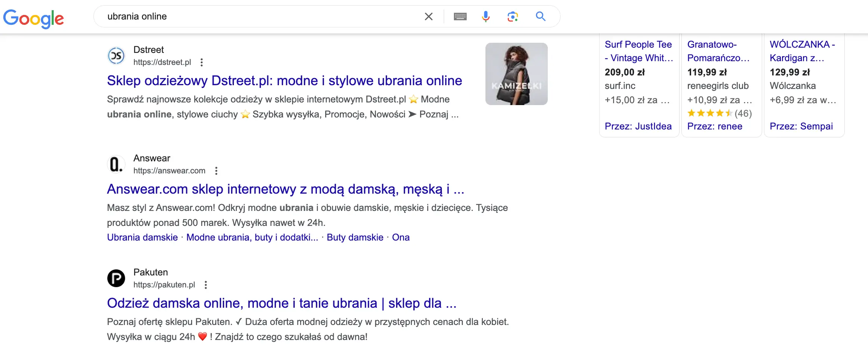
Task: Follow the Ona sitelink
Action: pyautogui.click(x=401, y=237)
